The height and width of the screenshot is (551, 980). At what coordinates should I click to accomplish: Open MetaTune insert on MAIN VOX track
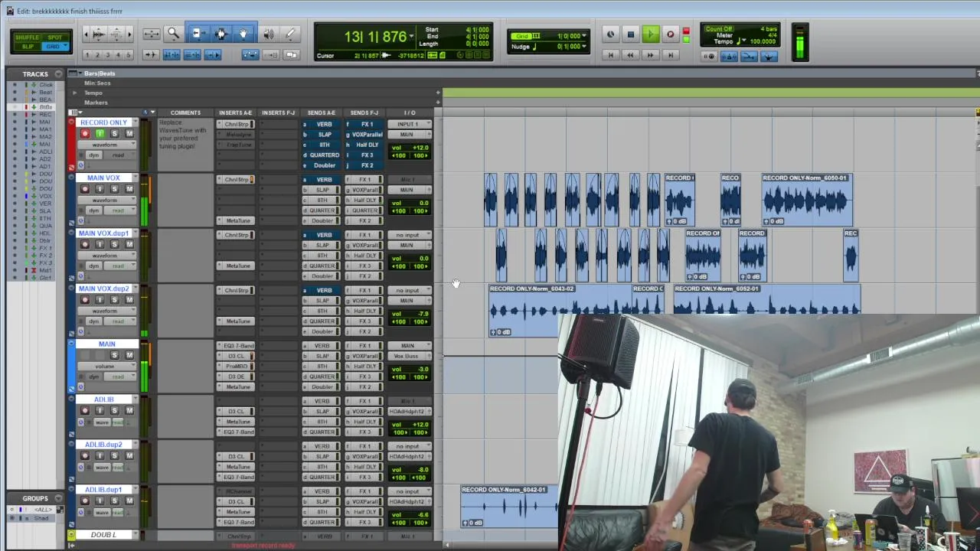pyautogui.click(x=238, y=220)
